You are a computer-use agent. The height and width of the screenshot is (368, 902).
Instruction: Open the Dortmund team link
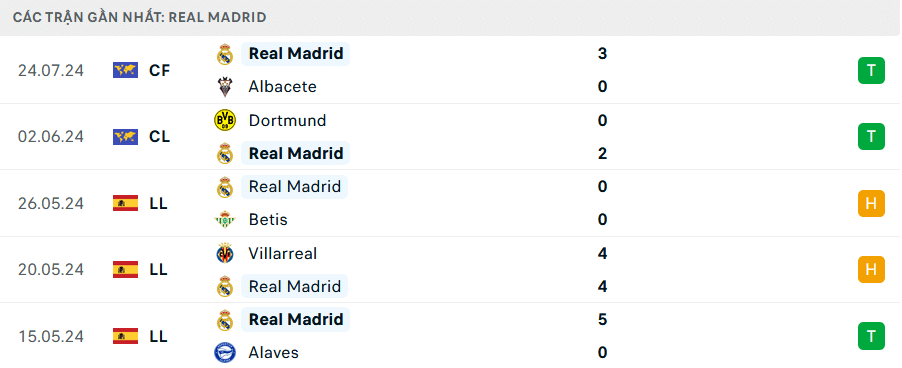pyautogui.click(x=287, y=120)
